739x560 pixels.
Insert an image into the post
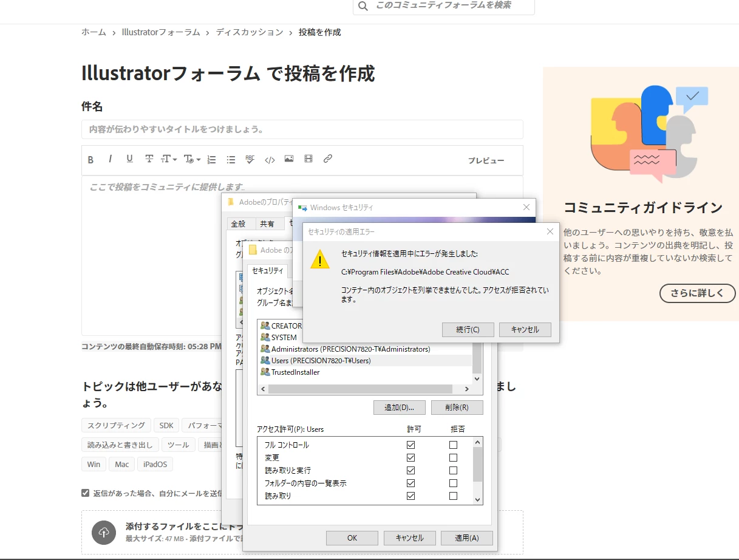pos(289,159)
